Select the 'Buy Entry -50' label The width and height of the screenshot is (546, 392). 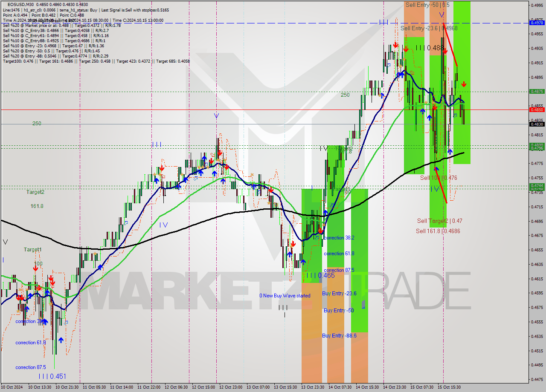coord(339,311)
